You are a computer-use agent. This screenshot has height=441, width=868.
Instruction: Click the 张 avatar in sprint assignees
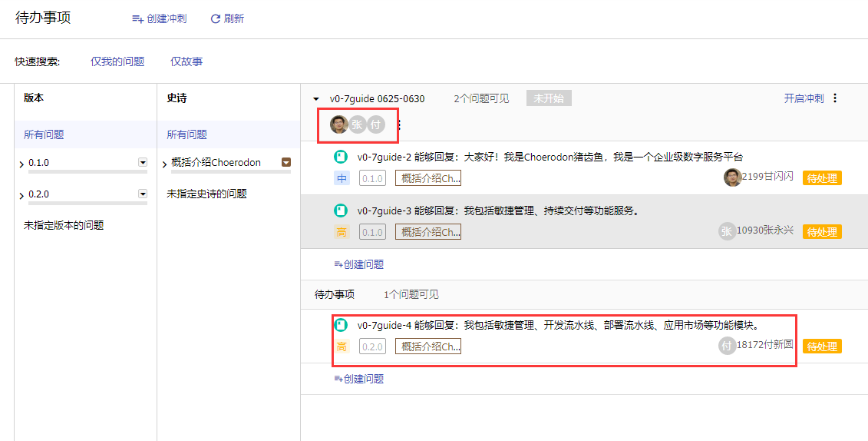pyautogui.click(x=357, y=124)
